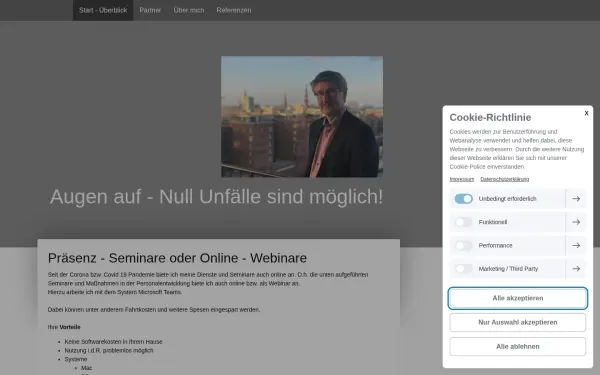The image size is (600, 375).
Task: Expand Unbedingt erforderlich details arrow
Action: click(x=576, y=199)
